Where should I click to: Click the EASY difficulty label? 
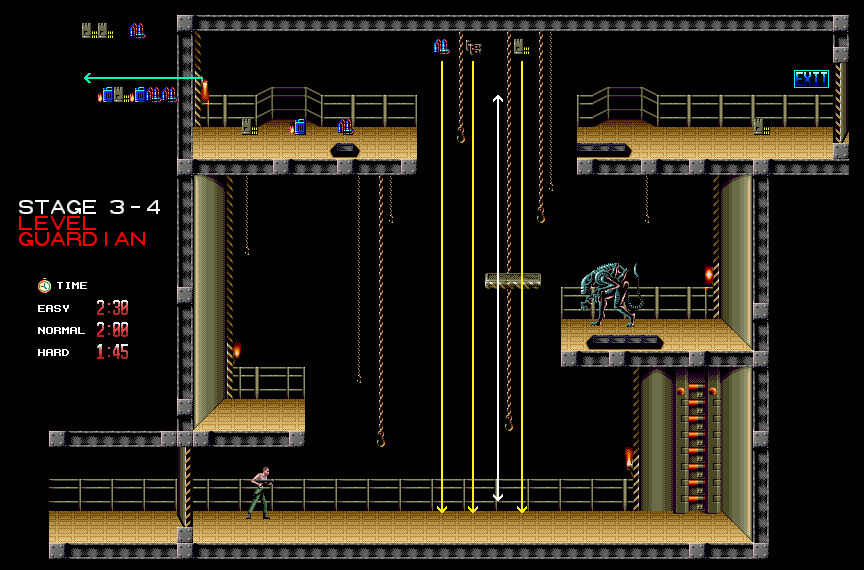[x=53, y=309]
